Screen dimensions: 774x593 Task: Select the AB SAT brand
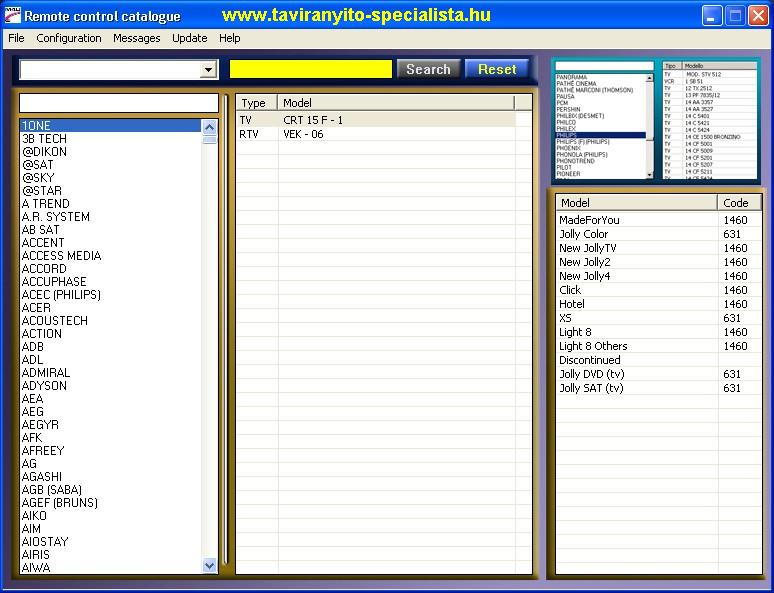coord(111,230)
